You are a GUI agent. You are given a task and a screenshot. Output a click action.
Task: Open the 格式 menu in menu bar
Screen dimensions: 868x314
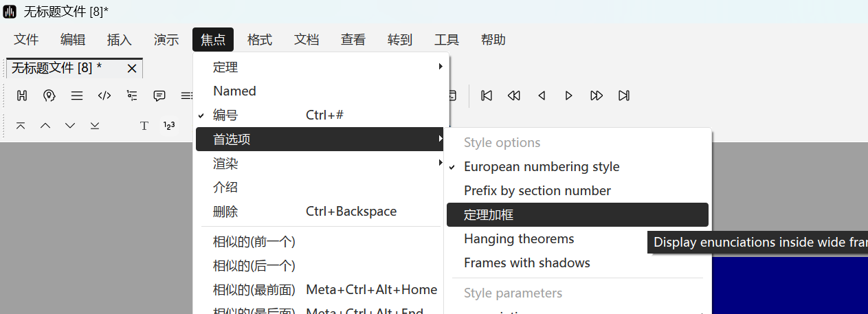(260, 40)
